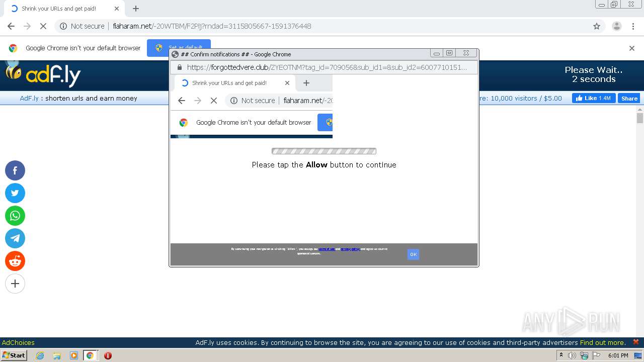Open media player from taskbar
644x362 pixels.
point(74,355)
